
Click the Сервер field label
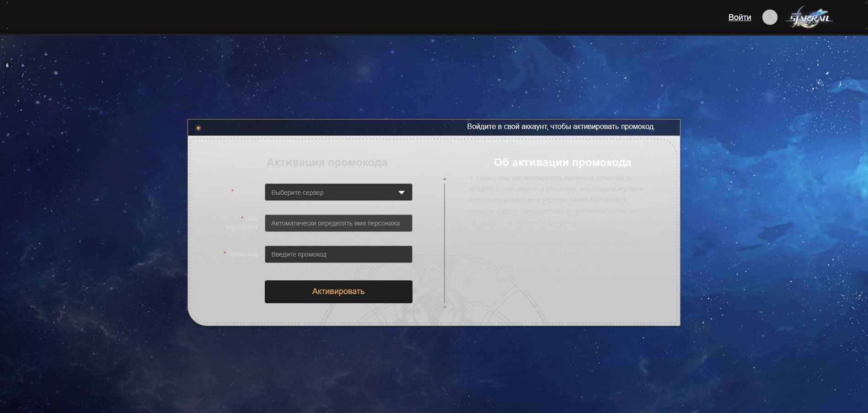pyautogui.click(x=246, y=192)
